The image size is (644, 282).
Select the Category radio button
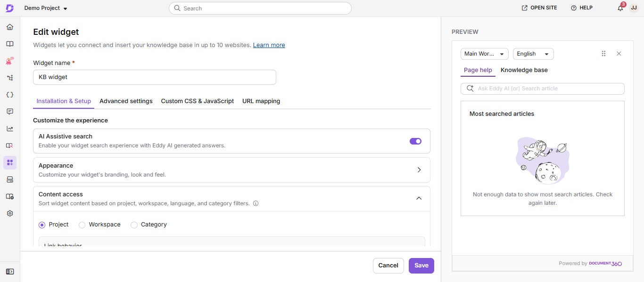pyautogui.click(x=134, y=225)
